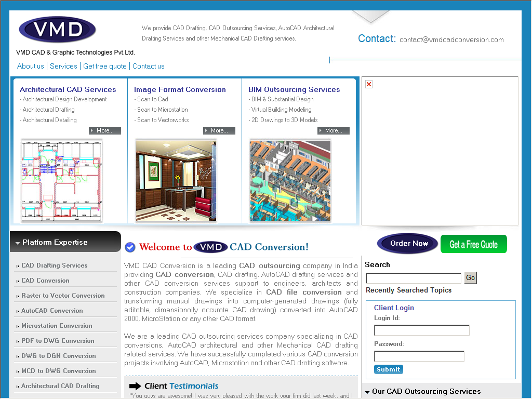
Task: Open CAD Conversion in sidebar
Action: [45, 281]
